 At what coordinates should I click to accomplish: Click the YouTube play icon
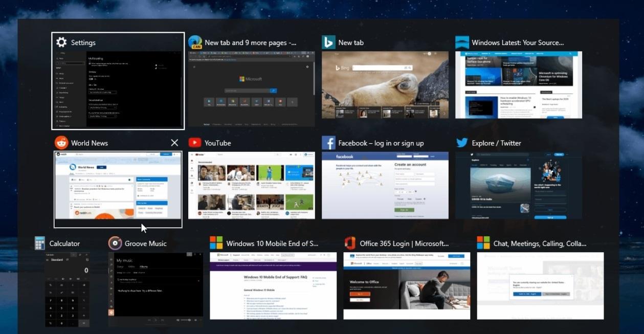195,143
